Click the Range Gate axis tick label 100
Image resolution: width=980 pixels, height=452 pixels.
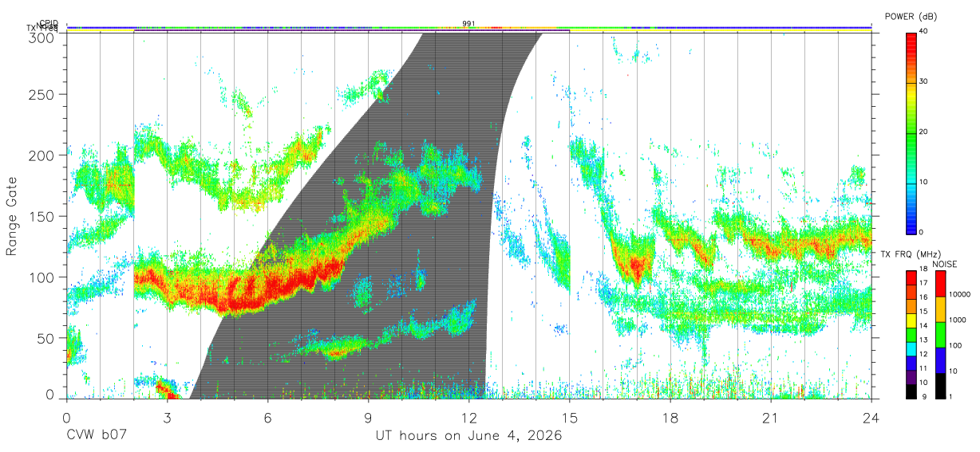(41, 277)
